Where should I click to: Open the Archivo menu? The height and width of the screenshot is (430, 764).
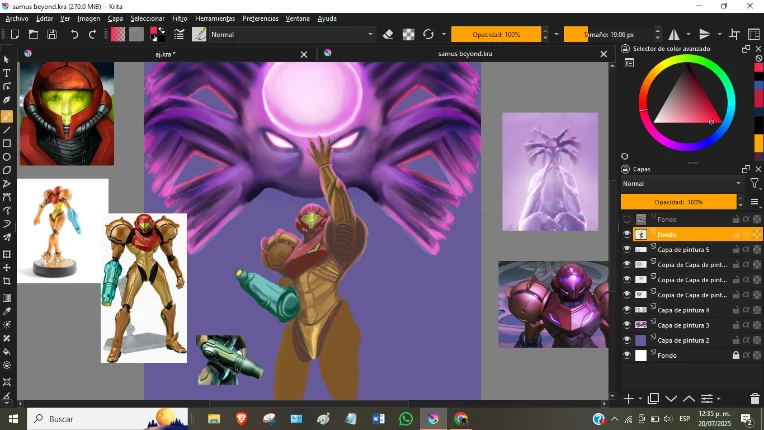[17, 19]
